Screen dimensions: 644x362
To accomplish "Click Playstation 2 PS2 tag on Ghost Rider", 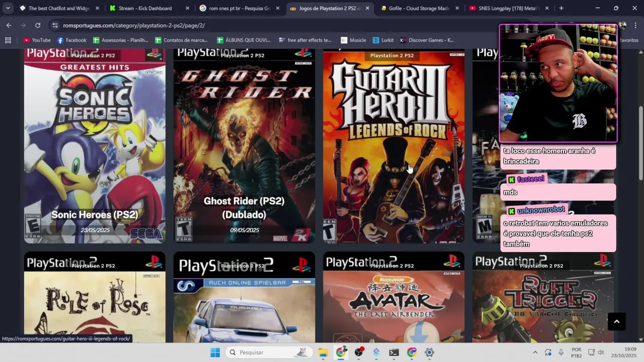I will (243, 55).
